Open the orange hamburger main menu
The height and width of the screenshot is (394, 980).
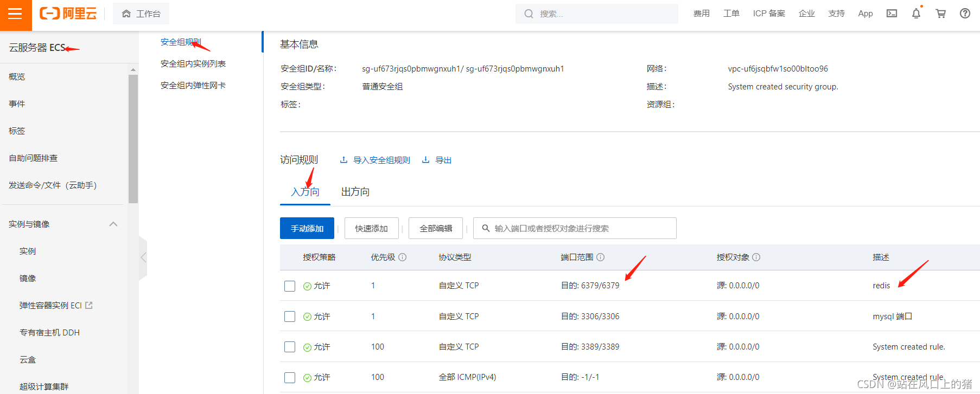pos(16,14)
